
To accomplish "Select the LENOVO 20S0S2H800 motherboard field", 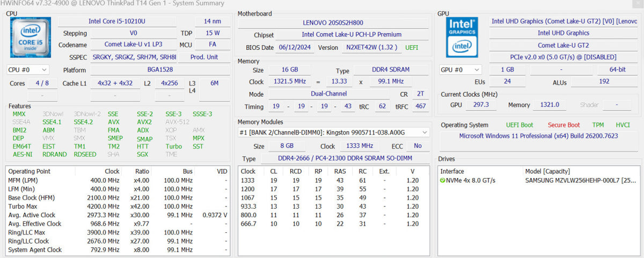I will [333, 24].
